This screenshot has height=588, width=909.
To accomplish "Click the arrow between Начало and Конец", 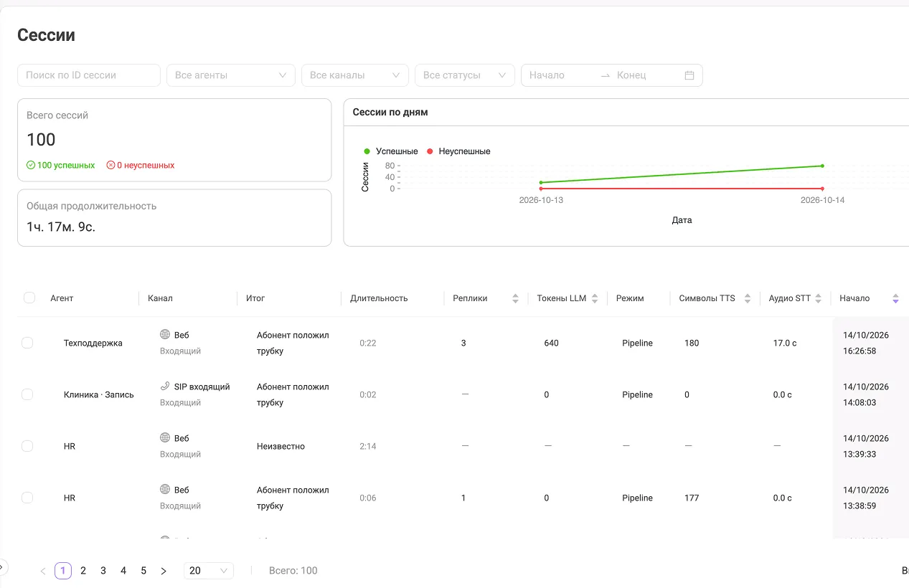I will point(606,75).
